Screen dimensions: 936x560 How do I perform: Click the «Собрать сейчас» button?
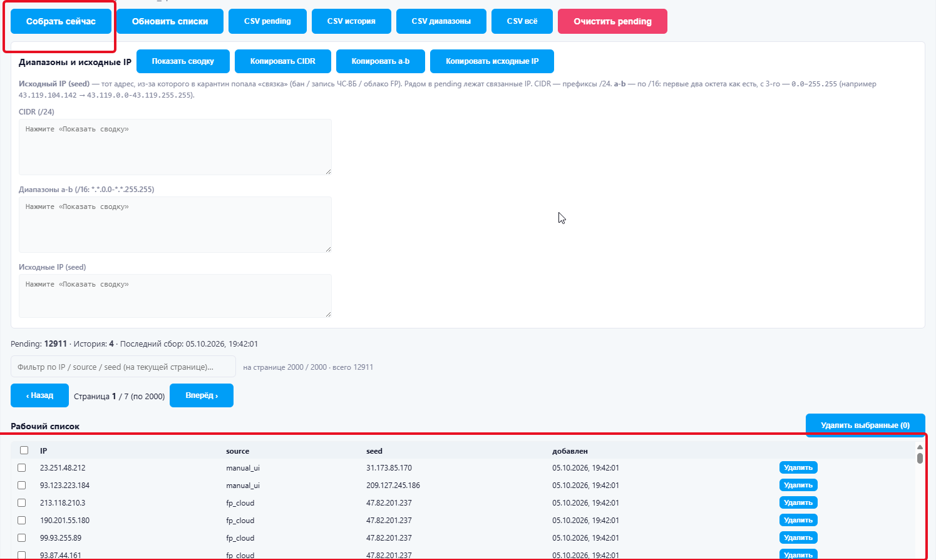61,21
